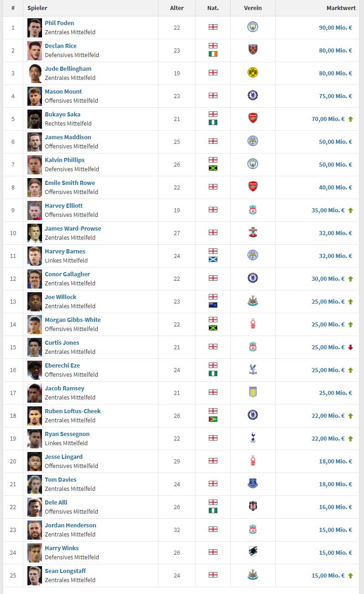364x594 pixels.
Task: Click West Ham crest in Declan Rice row
Action: [x=253, y=50]
